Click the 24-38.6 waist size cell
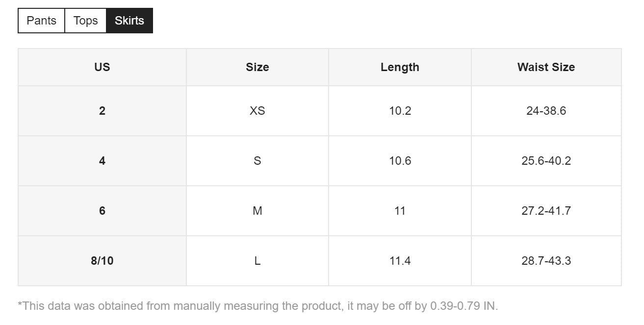644x325 pixels. coord(546,111)
